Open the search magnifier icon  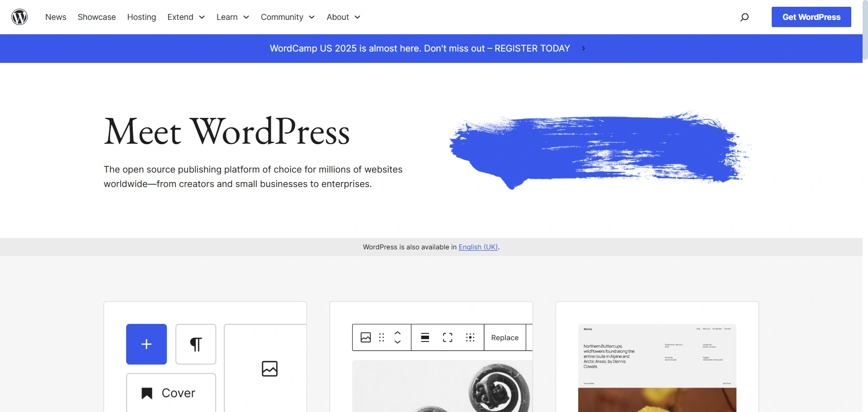tap(744, 17)
